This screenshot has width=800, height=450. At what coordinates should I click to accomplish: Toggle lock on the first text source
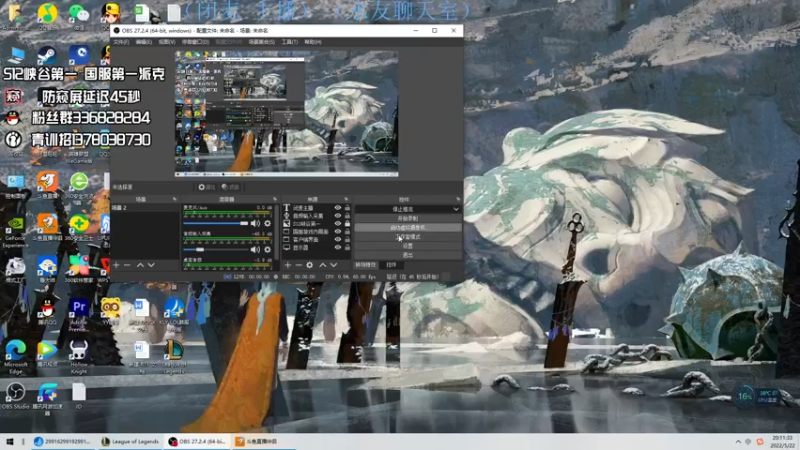click(347, 208)
